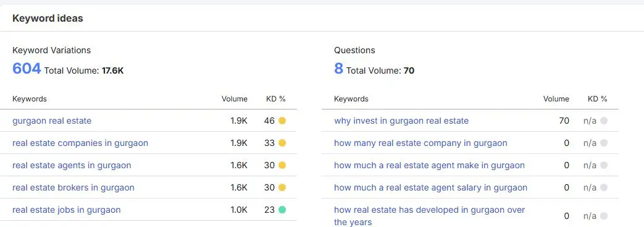
Task: Click gray KD dot for 'real estate agent salary' row
Action: click(x=603, y=187)
